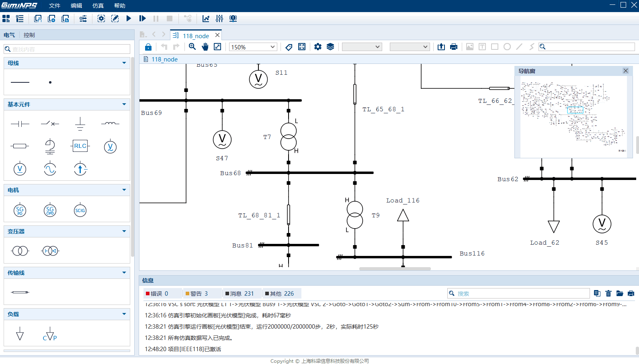Open the 仿真 menu
The image size is (639, 364).
tap(98, 6)
